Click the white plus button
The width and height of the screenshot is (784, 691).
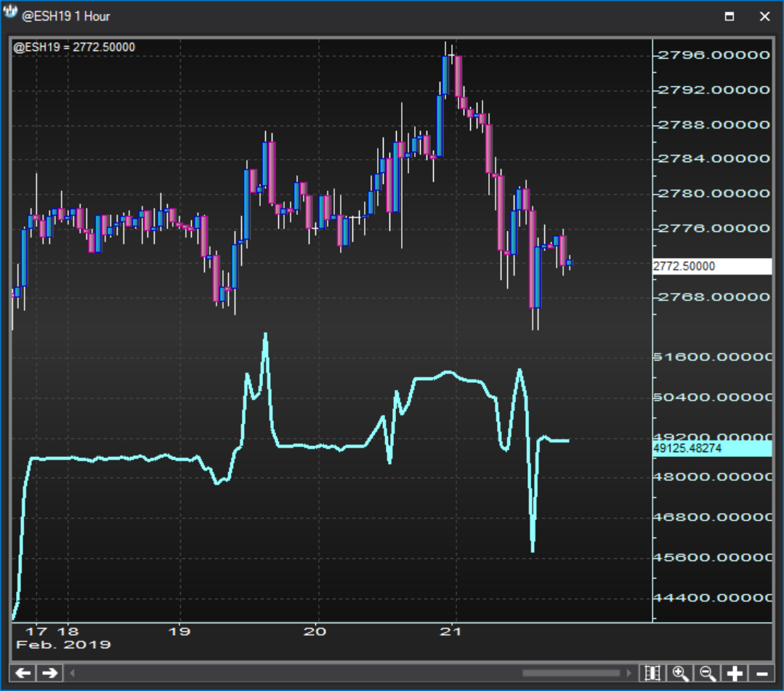click(735, 673)
